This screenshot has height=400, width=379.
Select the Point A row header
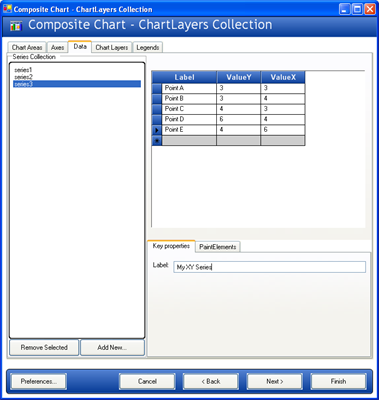click(x=157, y=88)
